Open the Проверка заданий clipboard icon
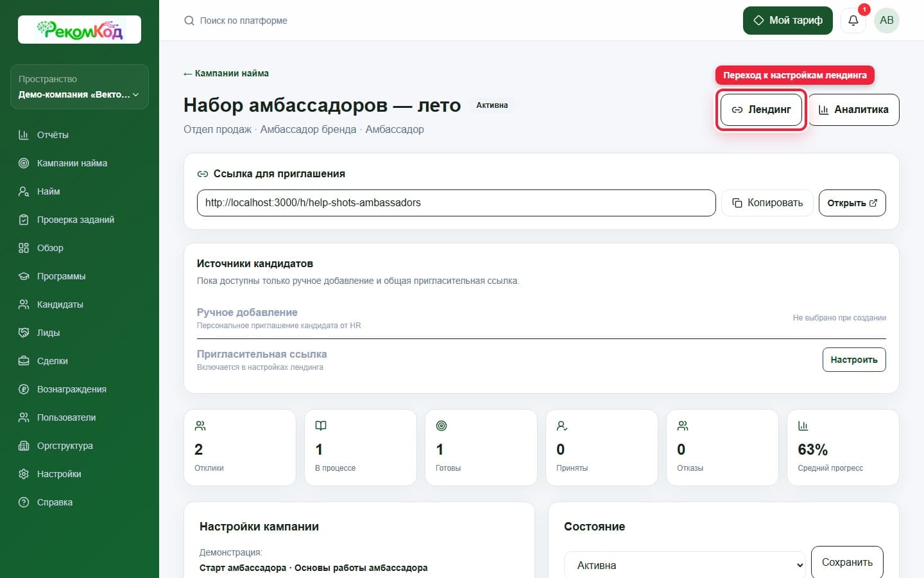The width and height of the screenshot is (924, 578). (x=24, y=220)
